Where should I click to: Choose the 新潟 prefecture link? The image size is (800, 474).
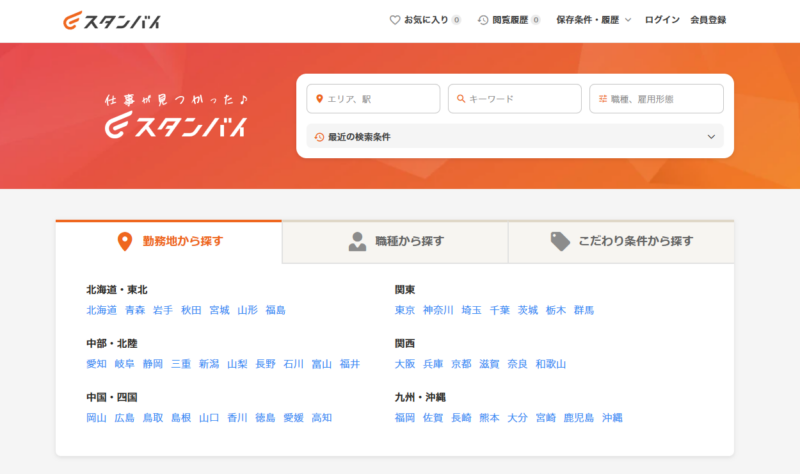pos(209,364)
